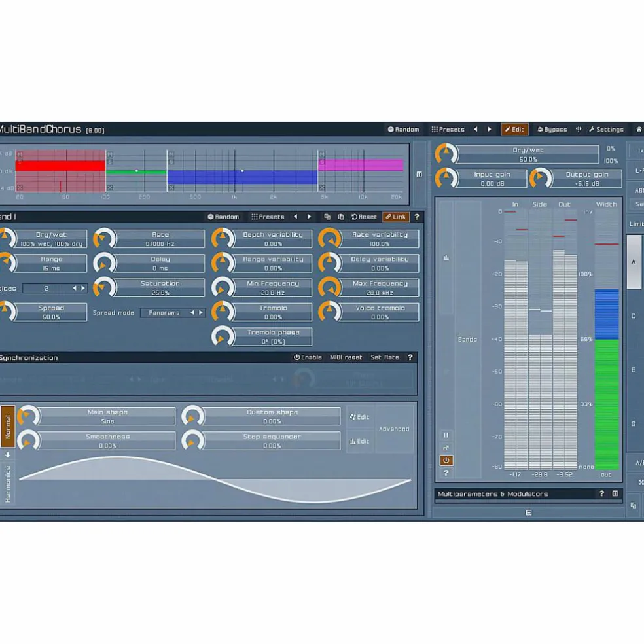Screen dimensions: 644x644
Task: Click the histogram icon in meter panel
Action: point(446,258)
